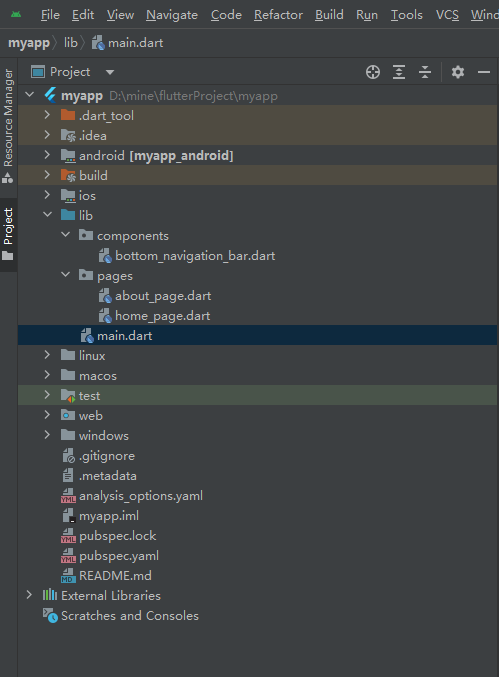Open Project panel gear settings
Screen dimensions: 499x677
pyautogui.click(x=458, y=72)
